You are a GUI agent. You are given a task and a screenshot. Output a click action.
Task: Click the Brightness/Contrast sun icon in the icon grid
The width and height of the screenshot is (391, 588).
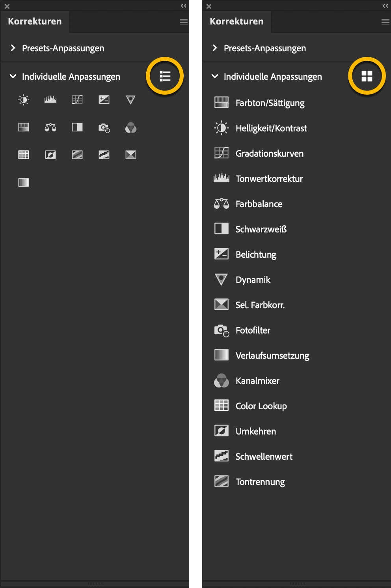point(24,100)
